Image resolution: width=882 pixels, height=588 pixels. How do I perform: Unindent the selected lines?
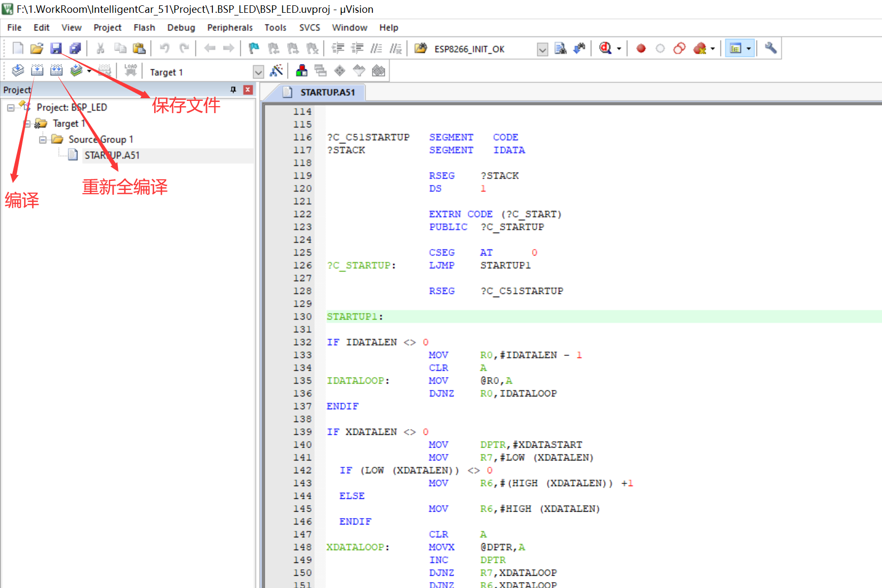tap(357, 49)
